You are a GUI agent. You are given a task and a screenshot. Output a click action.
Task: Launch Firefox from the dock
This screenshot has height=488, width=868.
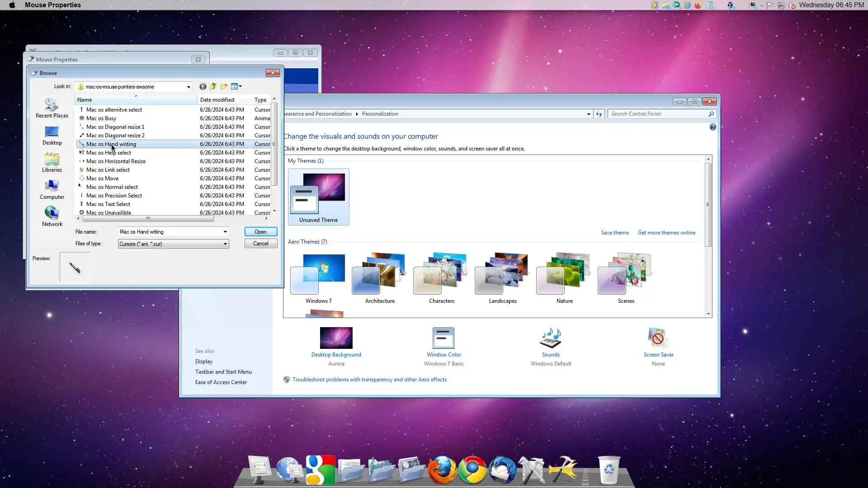coord(442,470)
